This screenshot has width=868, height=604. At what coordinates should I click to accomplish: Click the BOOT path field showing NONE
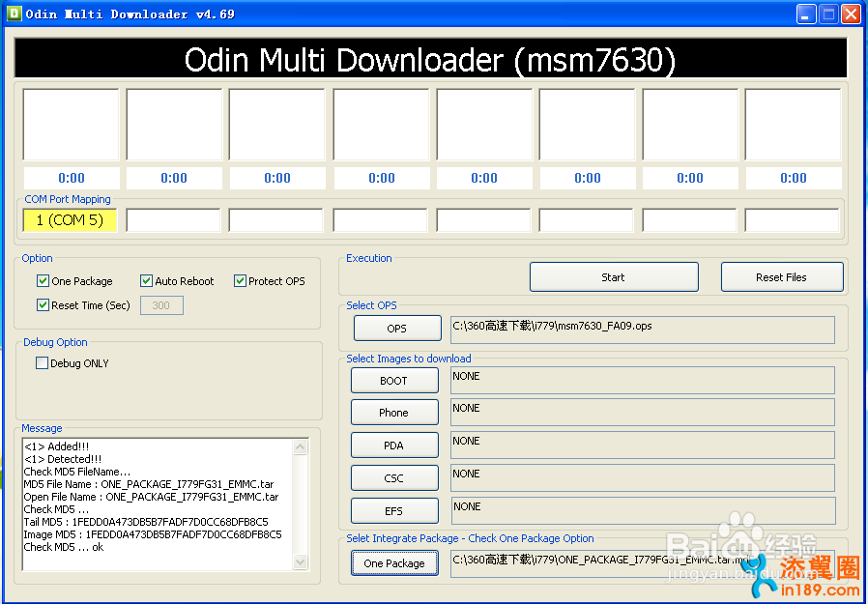(x=642, y=381)
